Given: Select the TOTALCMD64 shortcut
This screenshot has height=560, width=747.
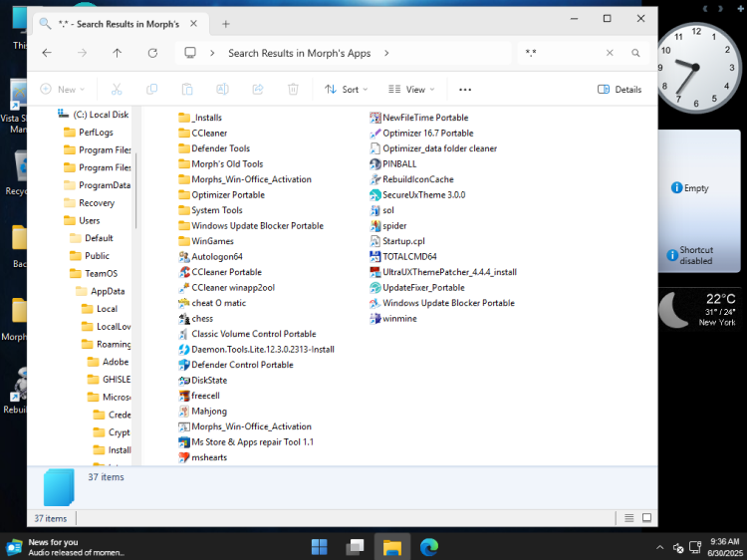Looking at the screenshot, I should [403, 257].
